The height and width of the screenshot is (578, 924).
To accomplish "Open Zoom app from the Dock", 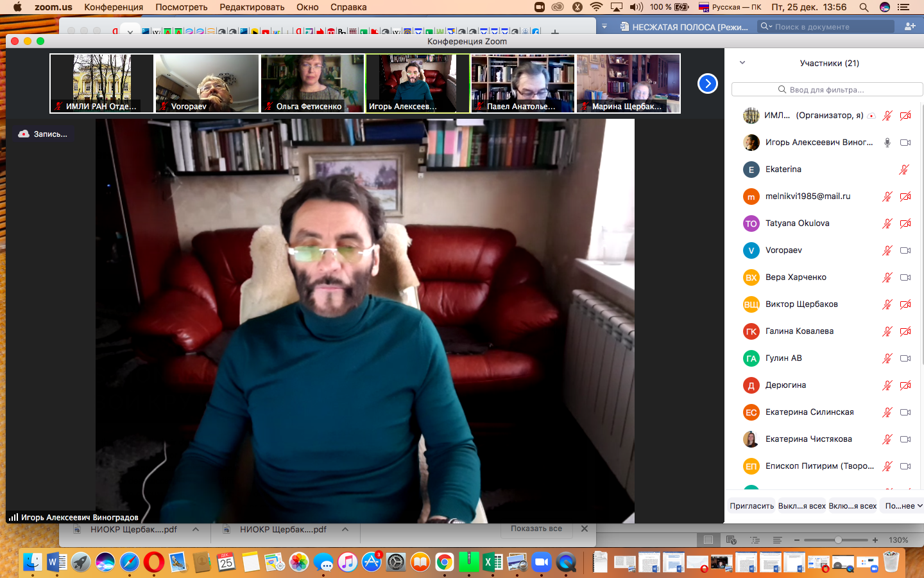I will coord(542,563).
